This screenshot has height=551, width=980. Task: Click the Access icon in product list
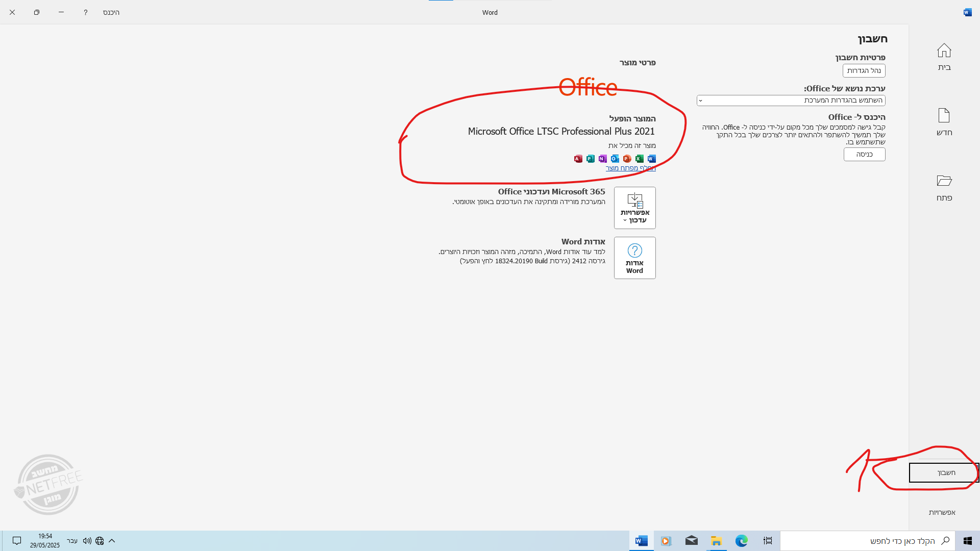(578, 159)
